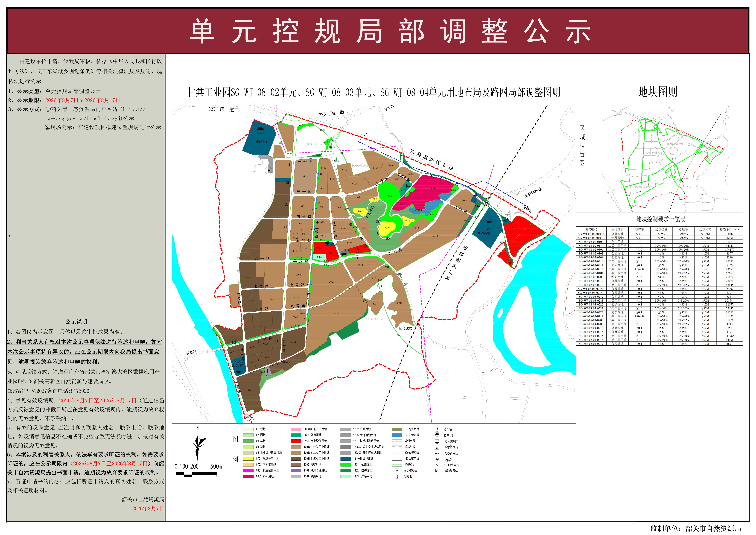This screenshot has height=535, width=756.
Task: Click the 自来水厂 symbol in the legend
Action: click(x=437, y=435)
